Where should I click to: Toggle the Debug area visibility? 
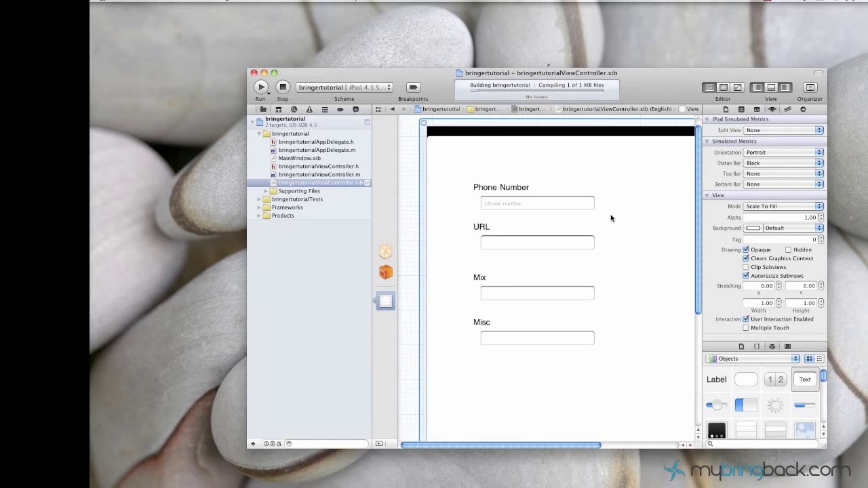771,87
